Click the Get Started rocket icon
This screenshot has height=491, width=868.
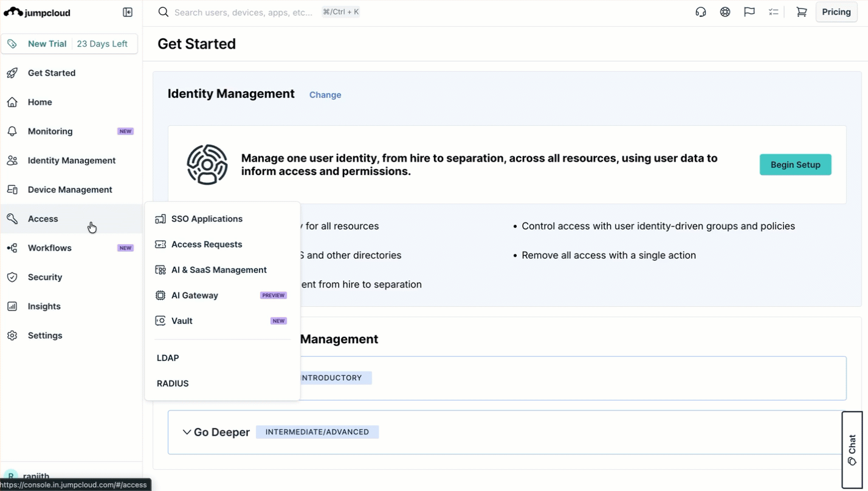coord(12,73)
